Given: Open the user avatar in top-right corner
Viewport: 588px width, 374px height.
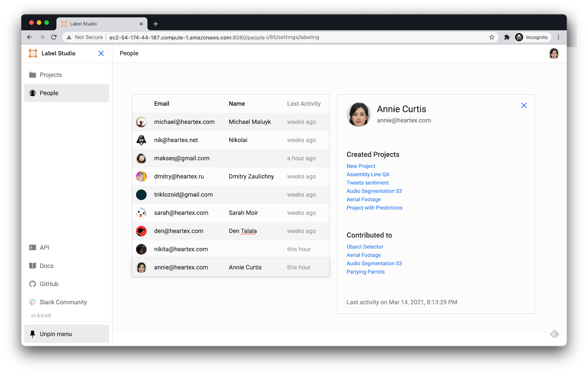Looking at the screenshot, I should (x=554, y=53).
